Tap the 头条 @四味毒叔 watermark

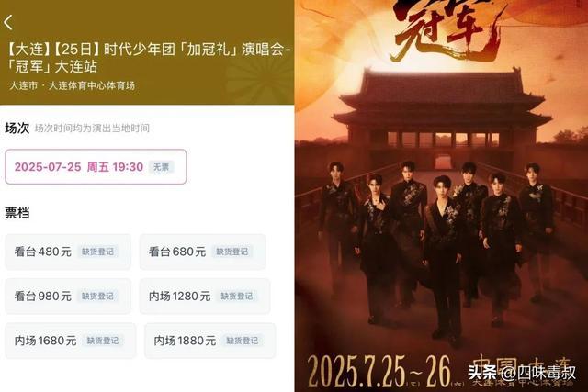[522, 373]
